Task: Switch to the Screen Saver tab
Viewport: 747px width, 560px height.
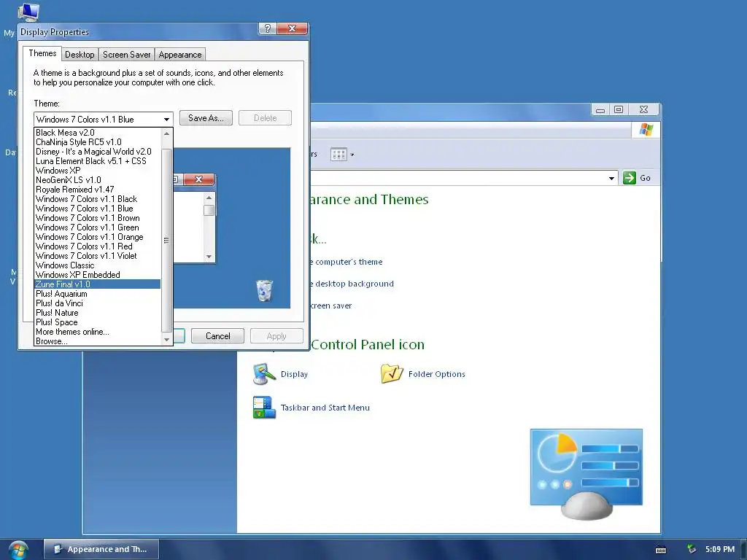Action: click(x=127, y=55)
